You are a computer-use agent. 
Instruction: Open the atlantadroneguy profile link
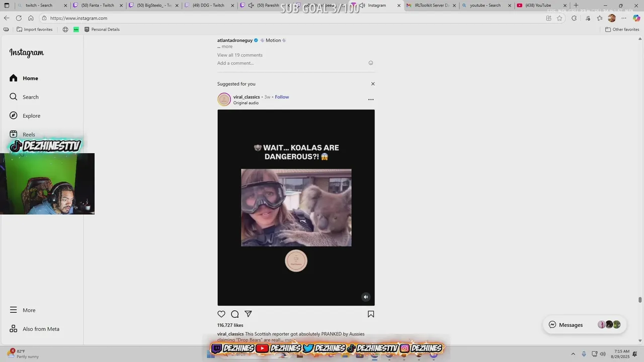tap(235, 40)
